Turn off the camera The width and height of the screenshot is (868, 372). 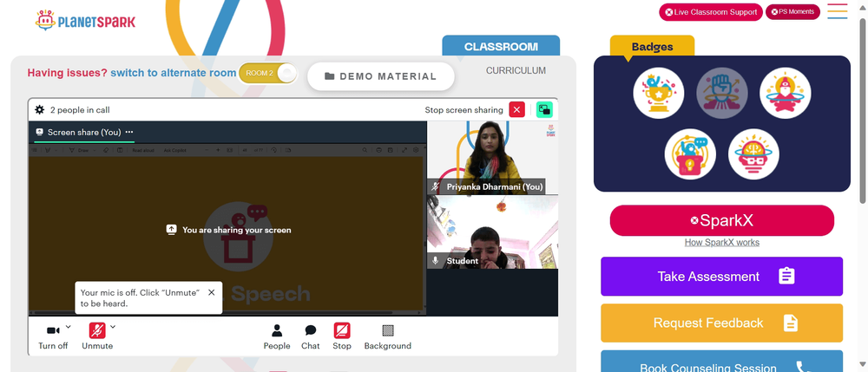click(53, 336)
